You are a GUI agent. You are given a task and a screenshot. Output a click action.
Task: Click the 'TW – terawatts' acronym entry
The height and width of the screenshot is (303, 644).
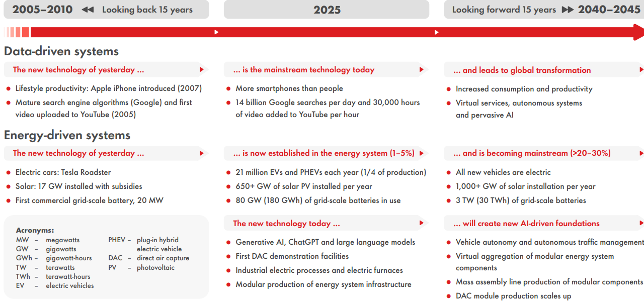coord(45,267)
